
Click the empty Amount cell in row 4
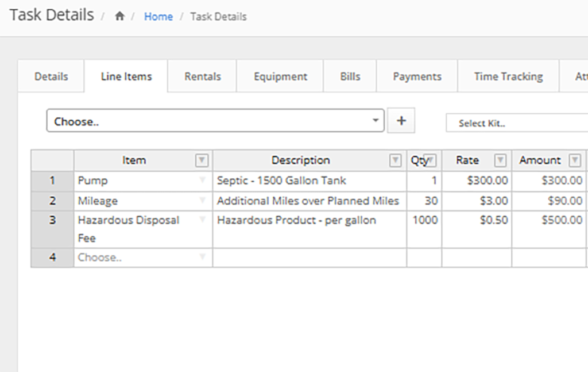549,258
